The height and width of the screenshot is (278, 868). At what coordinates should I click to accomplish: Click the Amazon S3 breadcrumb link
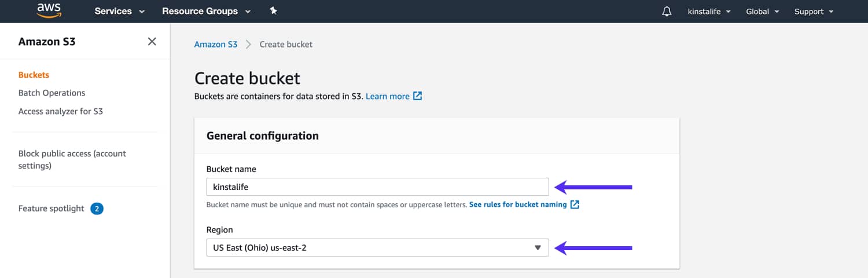(x=216, y=44)
